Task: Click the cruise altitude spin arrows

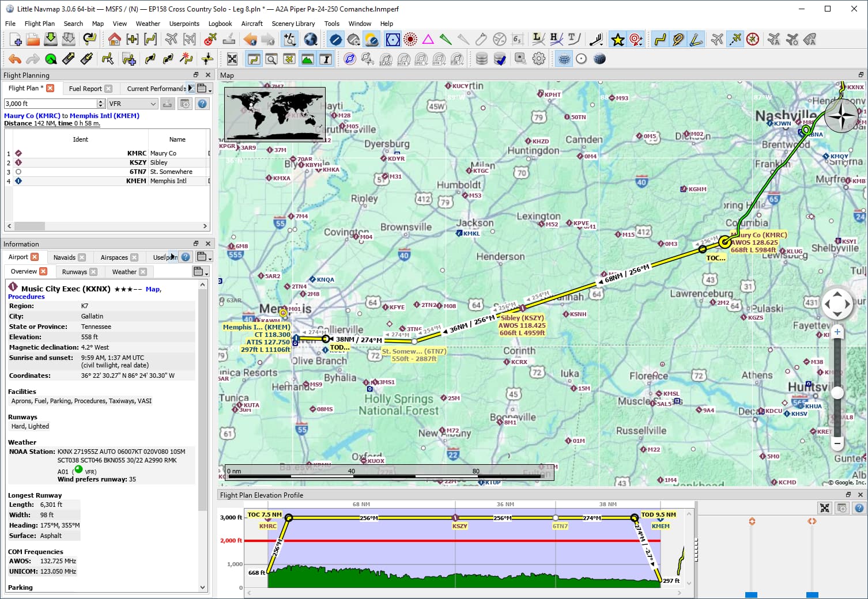Action: click(x=101, y=104)
